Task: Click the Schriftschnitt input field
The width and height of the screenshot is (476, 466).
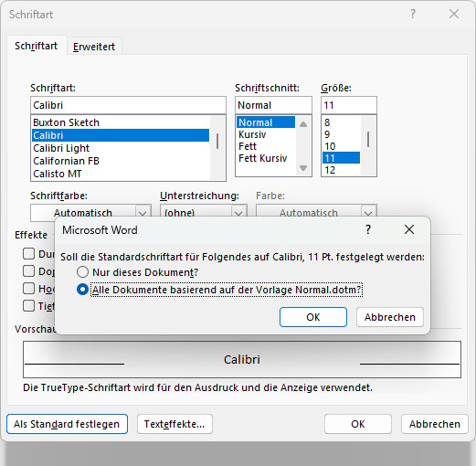Action: tap(273, 105)
